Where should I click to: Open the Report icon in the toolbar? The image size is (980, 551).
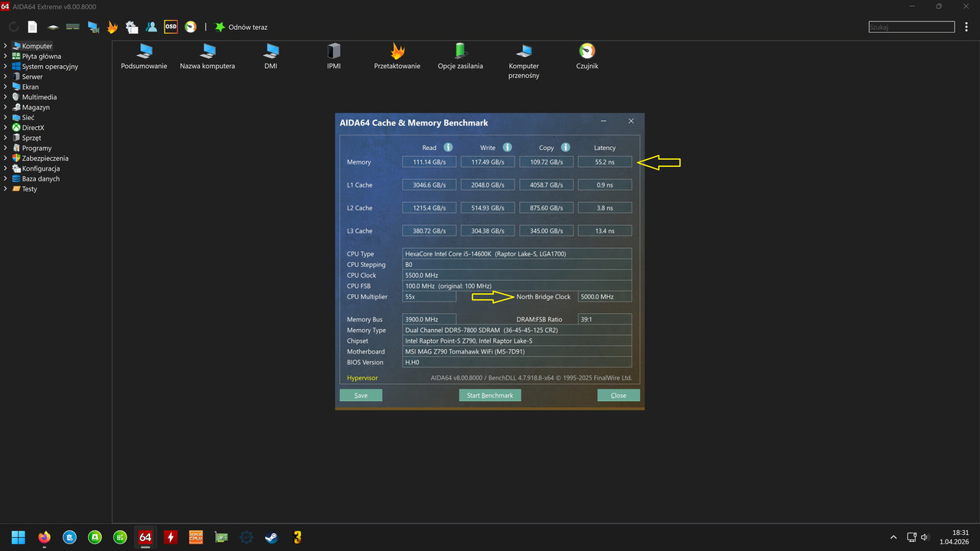[32, 27]
